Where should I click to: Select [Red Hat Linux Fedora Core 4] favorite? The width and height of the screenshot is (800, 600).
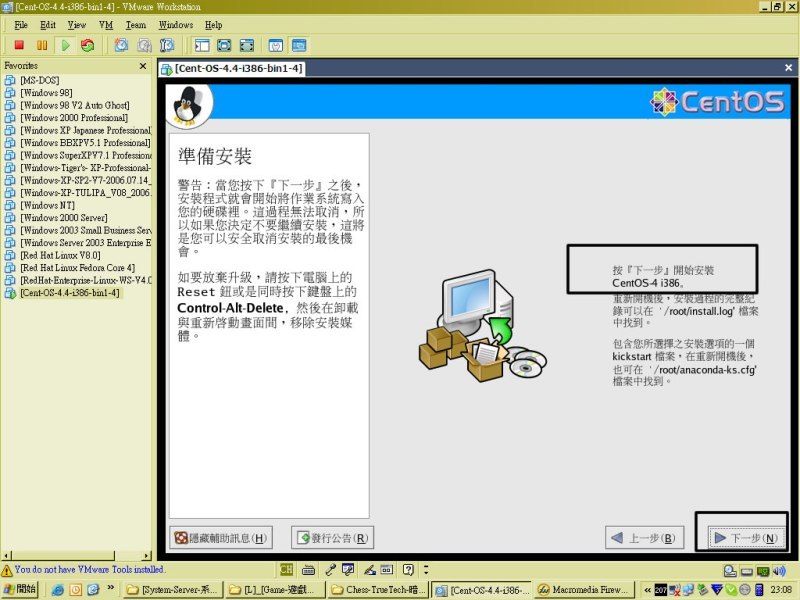click(x=78, y=268)
